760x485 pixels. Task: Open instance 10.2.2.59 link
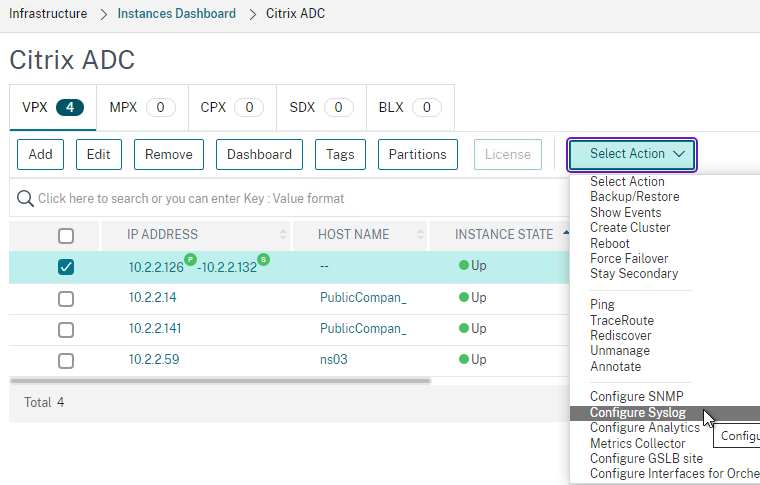tap(154, 360)
